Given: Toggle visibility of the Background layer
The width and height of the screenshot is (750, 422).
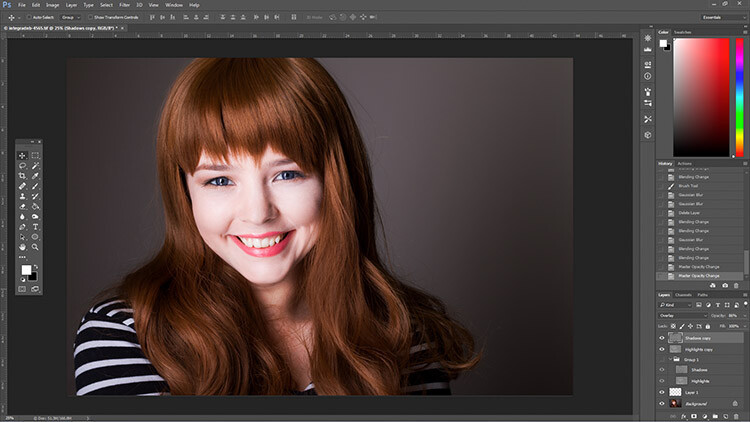Looking at the screenshot, I should point(662,403).
